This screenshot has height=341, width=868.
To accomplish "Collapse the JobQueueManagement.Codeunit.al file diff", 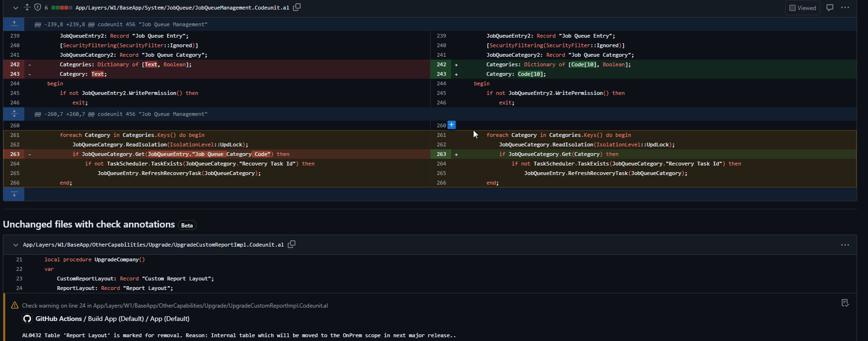I will (15, 8).
